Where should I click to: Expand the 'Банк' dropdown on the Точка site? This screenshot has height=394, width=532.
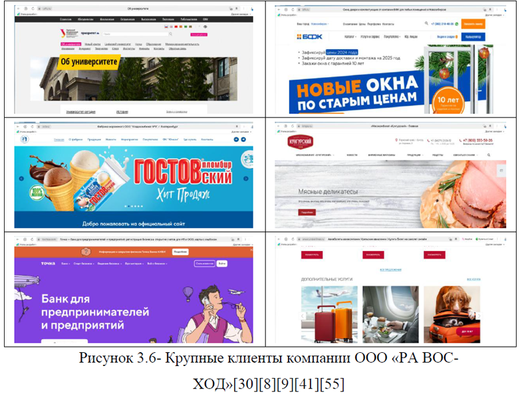click(65, 264)
